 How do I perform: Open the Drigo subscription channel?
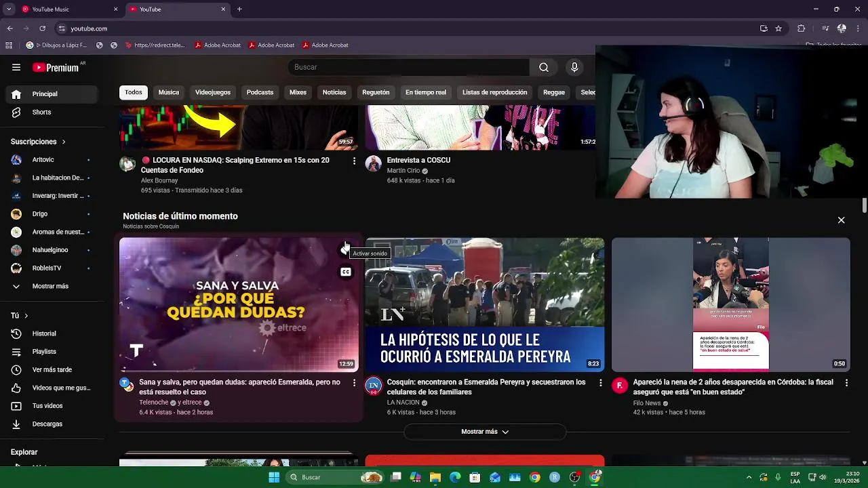[x=52, y=214]
